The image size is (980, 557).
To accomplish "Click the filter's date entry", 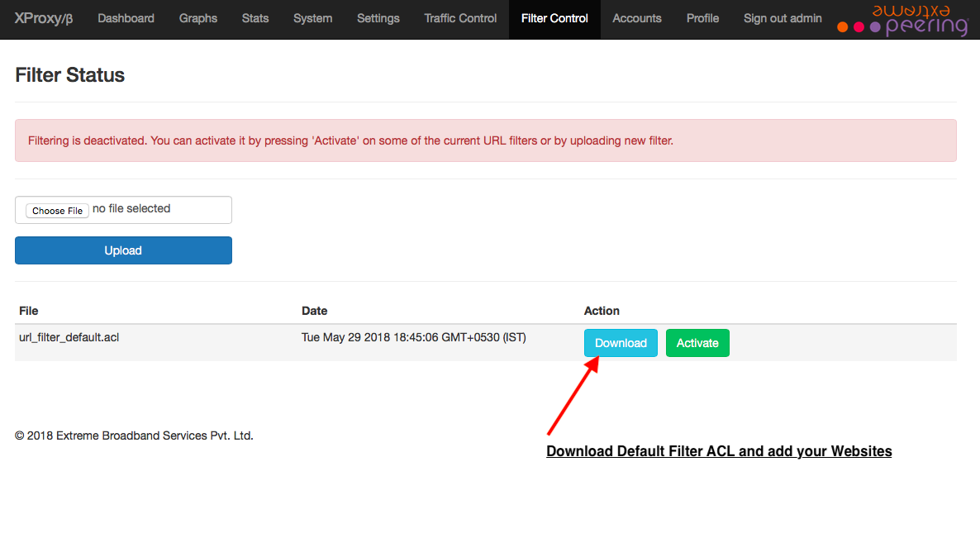I will pyautogui.click(x=413, y=337).
